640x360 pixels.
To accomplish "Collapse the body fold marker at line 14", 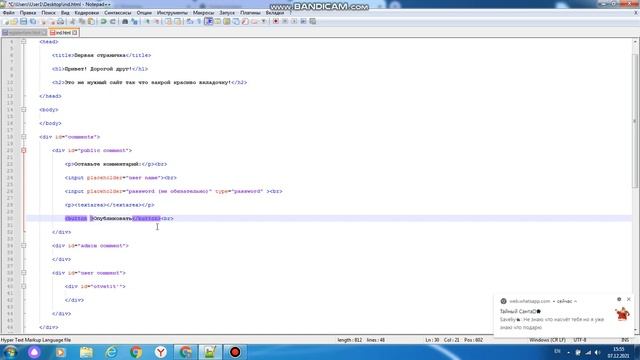I will click(x=24, y=110).
